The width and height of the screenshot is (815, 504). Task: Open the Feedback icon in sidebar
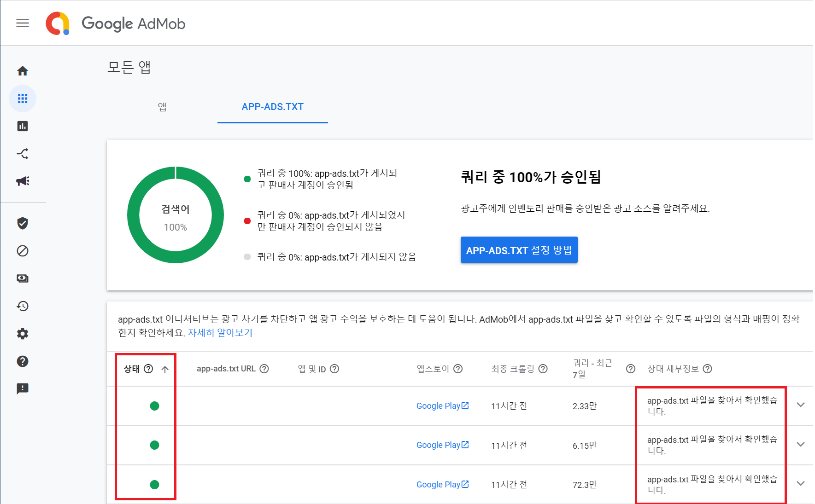[23, 389]
